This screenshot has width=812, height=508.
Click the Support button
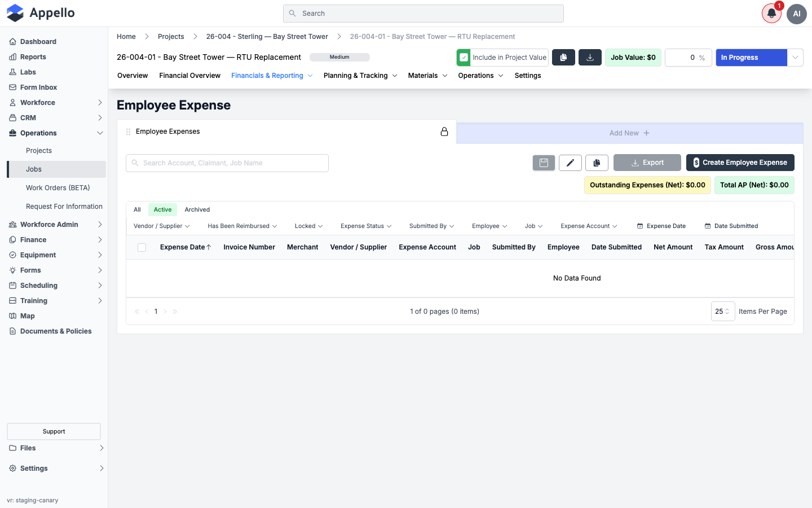(x=54, y=432)
